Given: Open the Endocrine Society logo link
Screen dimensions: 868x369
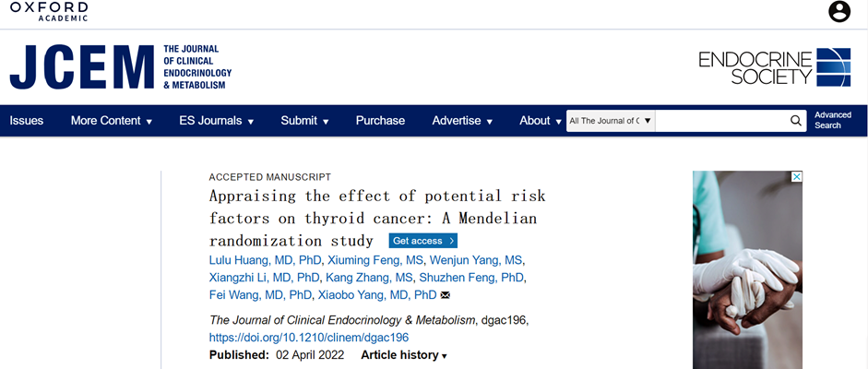Looking at the screenshot, I should coord(774,66).
